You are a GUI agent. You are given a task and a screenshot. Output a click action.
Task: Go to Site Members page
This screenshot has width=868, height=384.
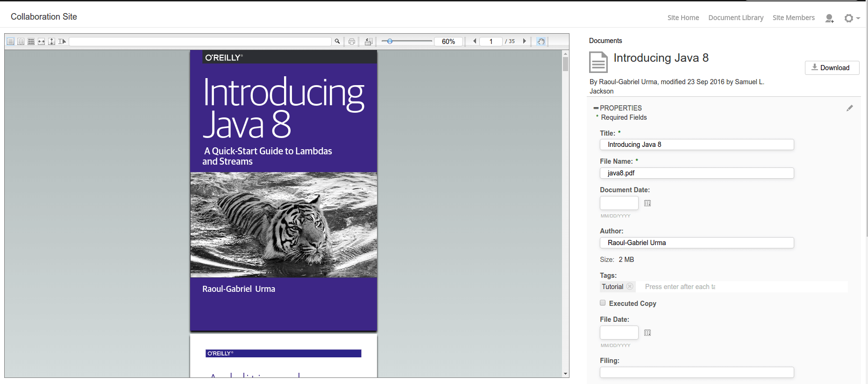point(794,18)
